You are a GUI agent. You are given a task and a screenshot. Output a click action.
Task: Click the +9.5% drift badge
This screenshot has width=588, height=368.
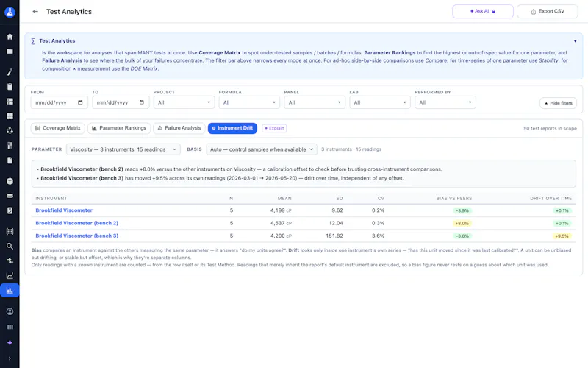click(x=562, y=236)
